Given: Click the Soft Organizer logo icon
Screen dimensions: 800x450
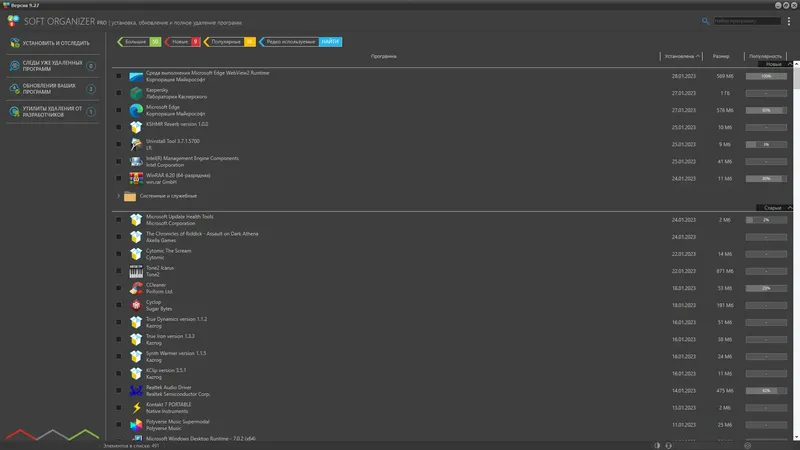Looking at the screenshot, I should (x=13, y=21).
